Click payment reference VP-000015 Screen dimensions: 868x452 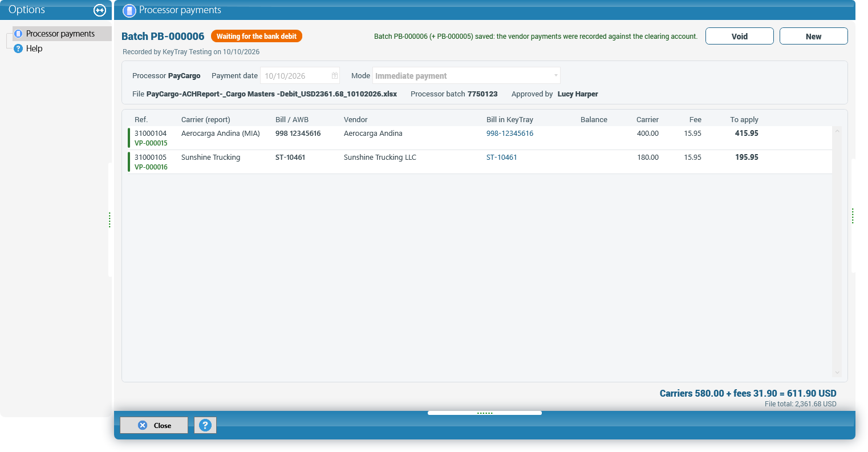tap(151, 143)
